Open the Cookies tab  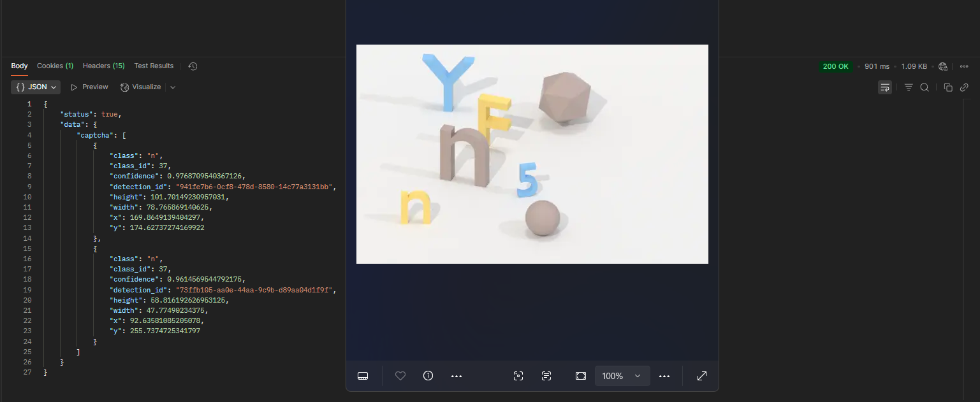55,66
